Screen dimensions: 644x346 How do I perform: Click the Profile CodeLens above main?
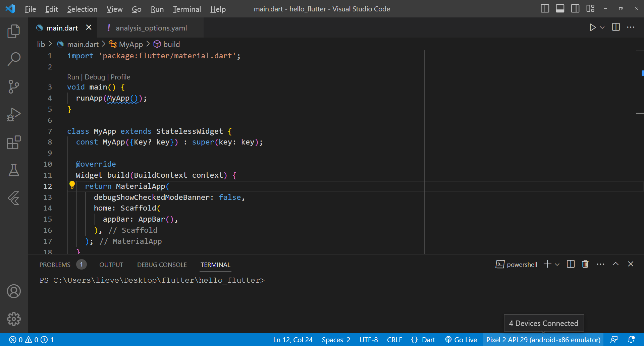tap(120, 77)
